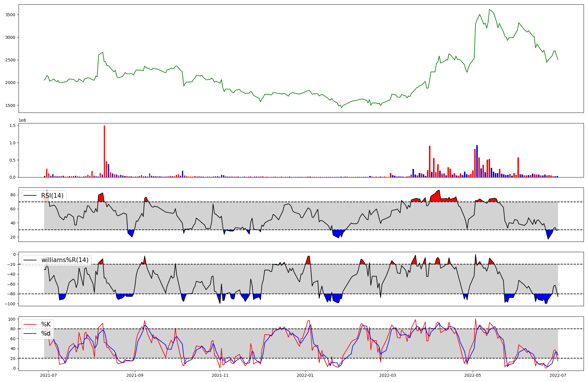Screen dimensions: 588x382
Task: Click the red %K legend line swatch
Action: pos(30,324)
